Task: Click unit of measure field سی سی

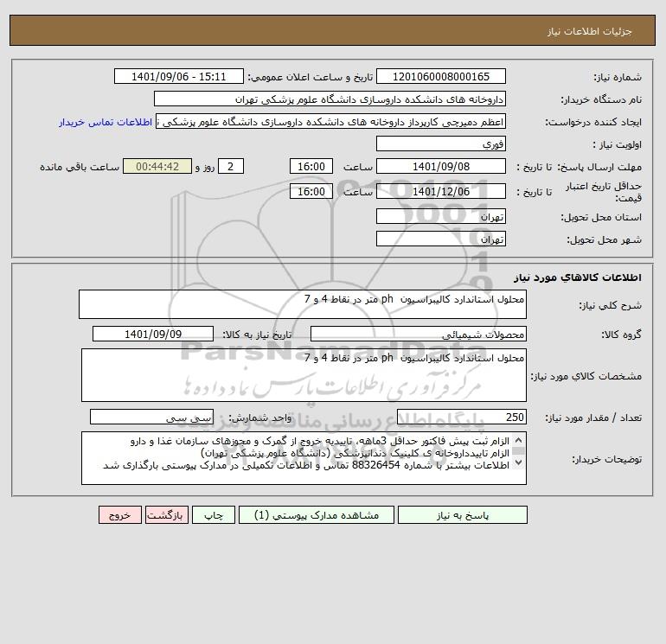Action: pos(151,417)
